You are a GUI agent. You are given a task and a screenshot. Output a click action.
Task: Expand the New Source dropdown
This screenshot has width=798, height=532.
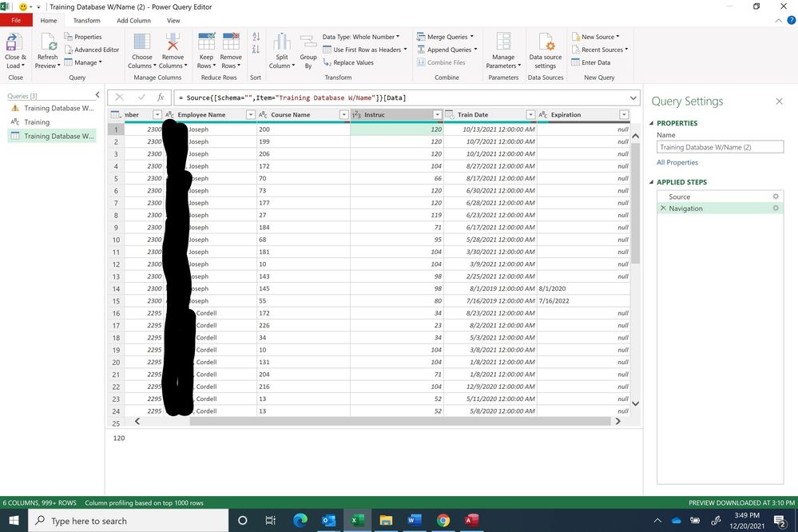pyautogui.click(x=619, y=36)
